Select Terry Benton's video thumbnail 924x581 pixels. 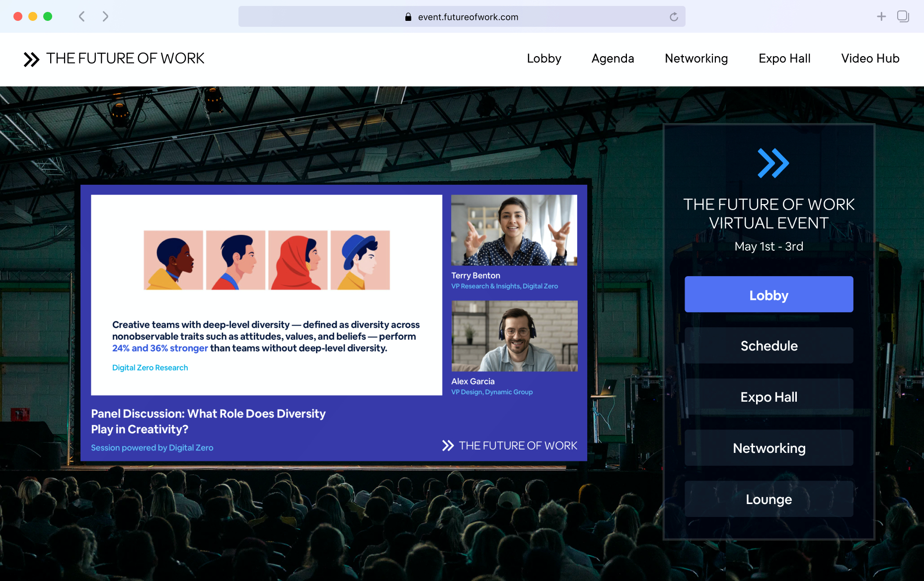click(514, 230)
